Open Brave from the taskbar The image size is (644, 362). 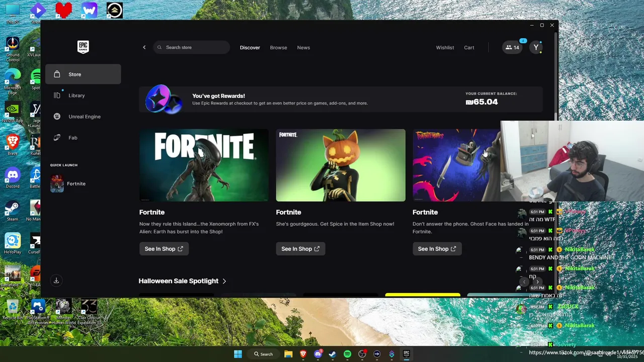[x=303, y=354]
